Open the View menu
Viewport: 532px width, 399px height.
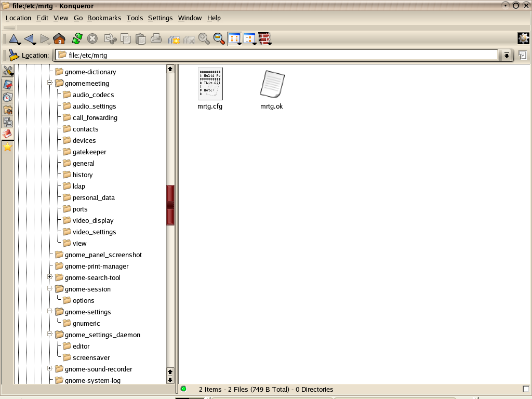point(61,18)
